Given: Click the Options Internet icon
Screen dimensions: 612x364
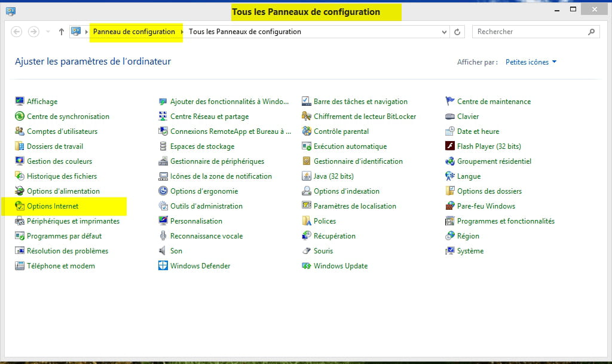Looking at the screenshot, I should tap(20, 206).
